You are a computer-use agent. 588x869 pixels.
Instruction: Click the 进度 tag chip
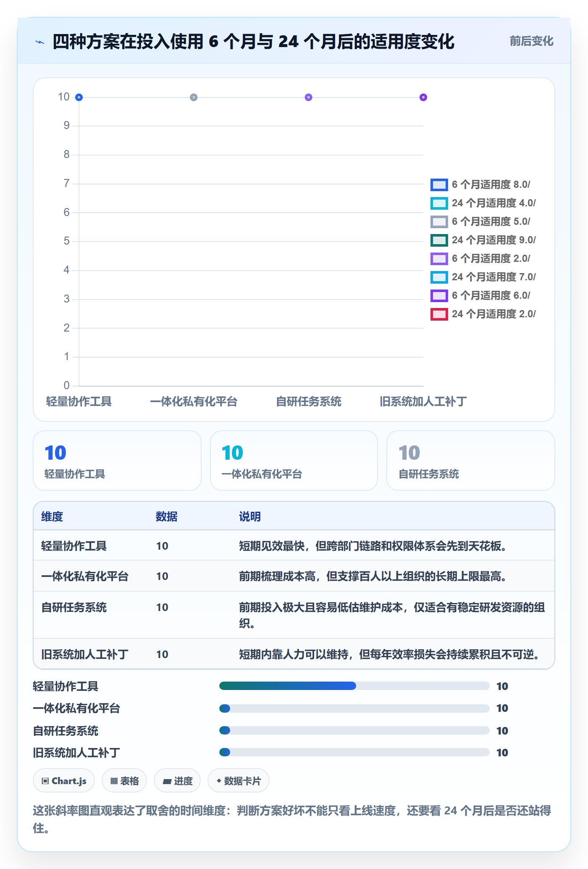(x=177, y=781)
